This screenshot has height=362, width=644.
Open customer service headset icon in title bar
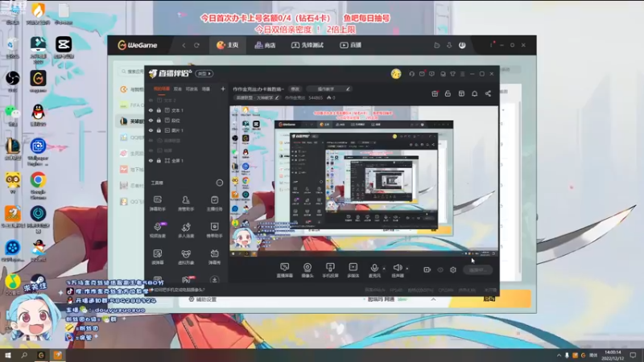(x=411, y=74)
